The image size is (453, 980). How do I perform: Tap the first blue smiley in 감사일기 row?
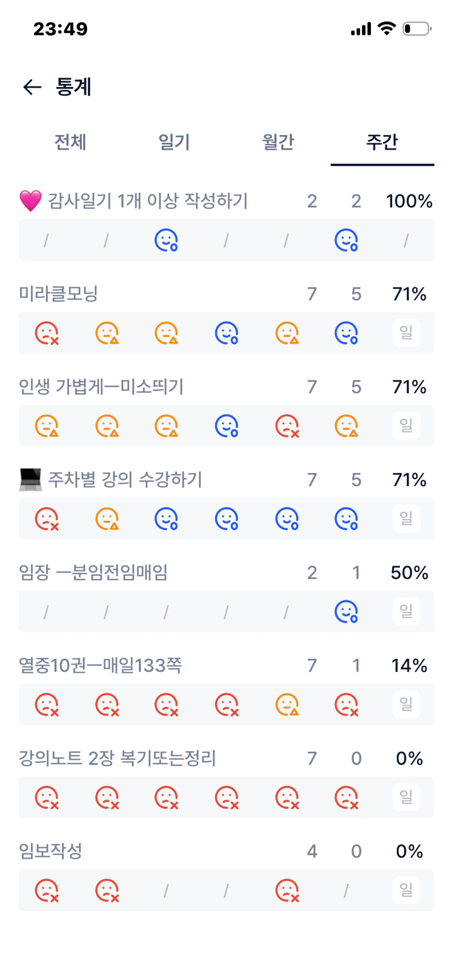pyautogui.click(x=166, y=240)
